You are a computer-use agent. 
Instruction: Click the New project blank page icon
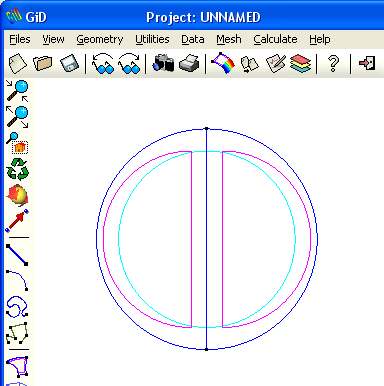17,63
